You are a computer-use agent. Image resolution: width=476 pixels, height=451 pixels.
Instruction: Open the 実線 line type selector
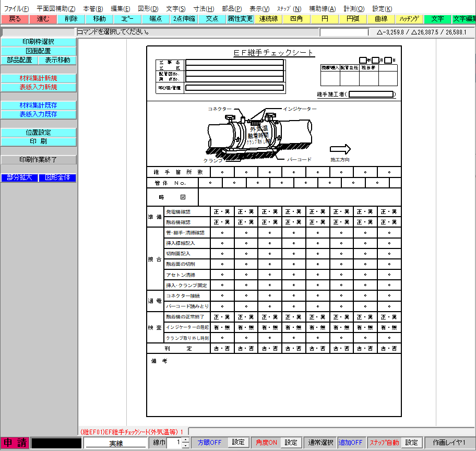tap(116, 443)
